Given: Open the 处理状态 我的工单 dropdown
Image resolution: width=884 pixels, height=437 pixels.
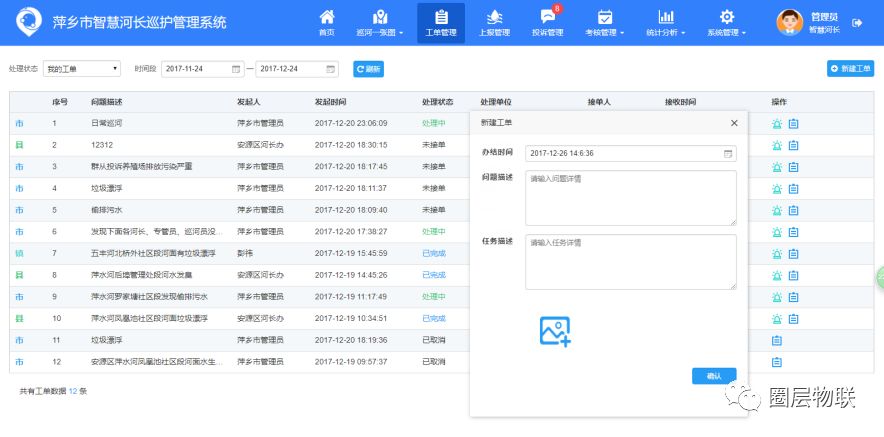Looking at the screenshot, I should [x=82, y=69].
